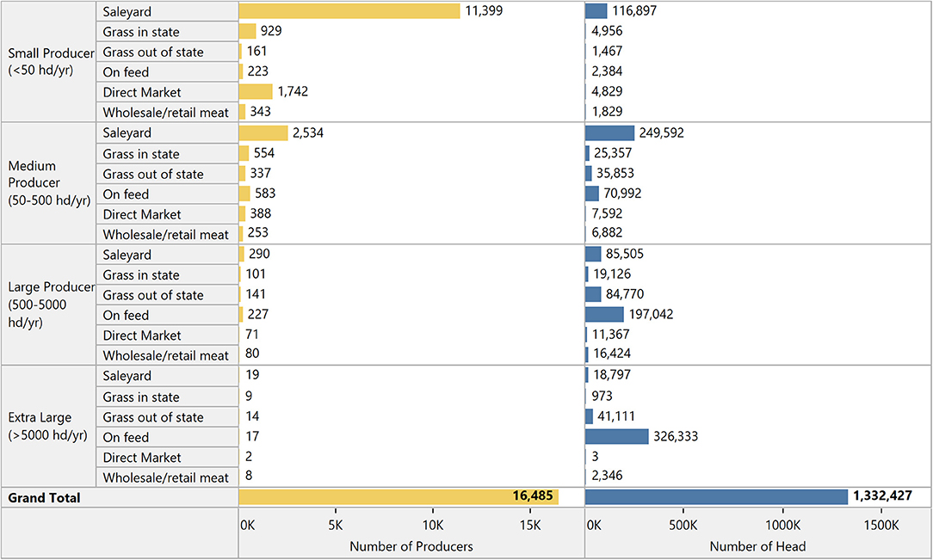Select the 41,111 head count value
The image size is (933, 560).
[616, 416]
